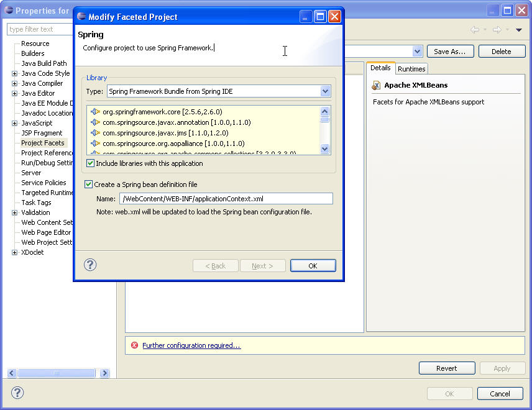The image size is (532, 410).
Task: Maximize the Modify Faceted Project dialog
Action: point(320,16)
